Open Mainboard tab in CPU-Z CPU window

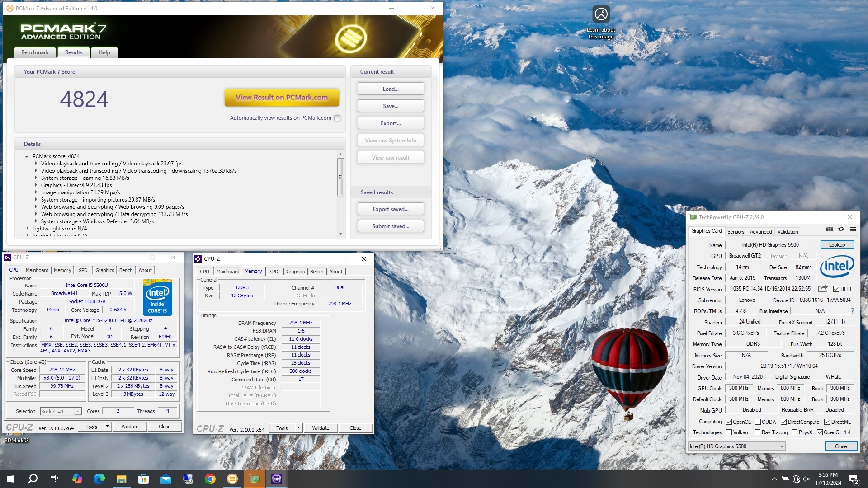[x=37, y=270]
